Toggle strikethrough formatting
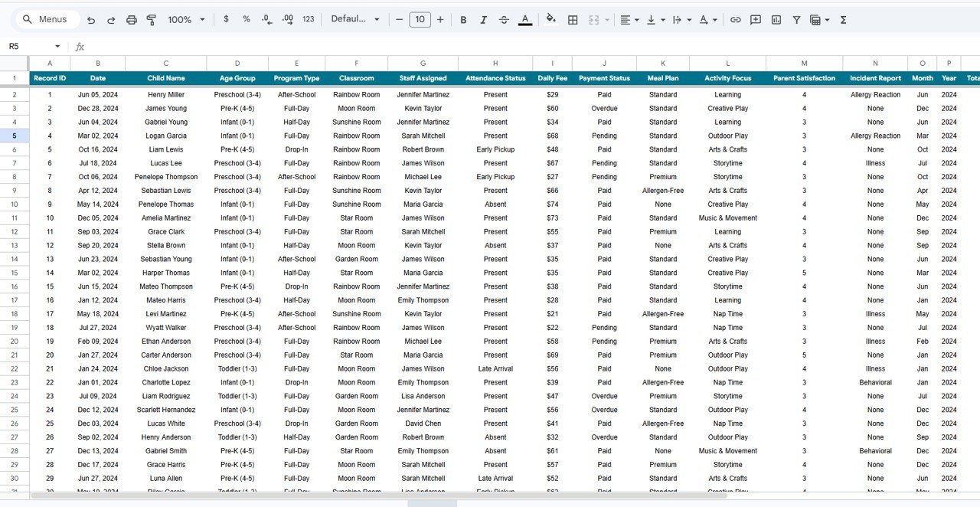Viewport: 980px width, 507px height. click(x=504, y=19)
